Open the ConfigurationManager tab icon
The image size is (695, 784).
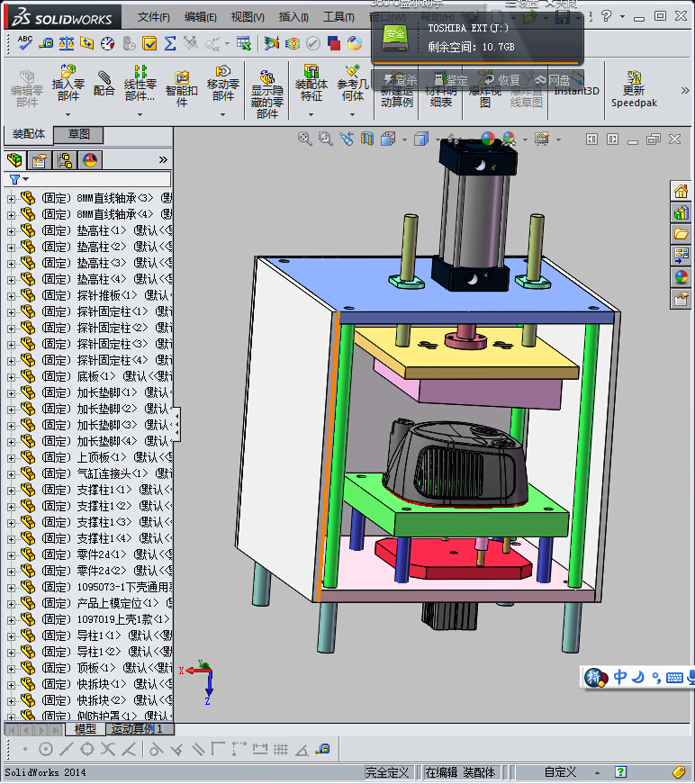point(65,160)
